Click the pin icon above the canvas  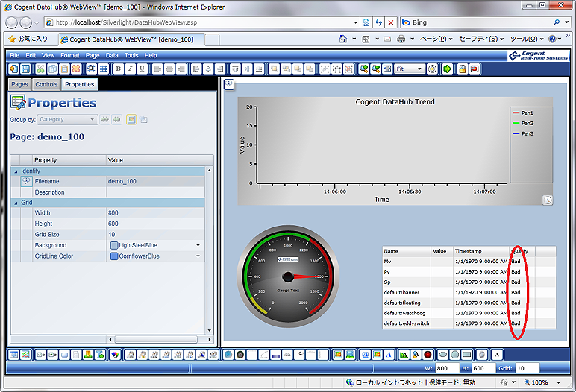229,85
